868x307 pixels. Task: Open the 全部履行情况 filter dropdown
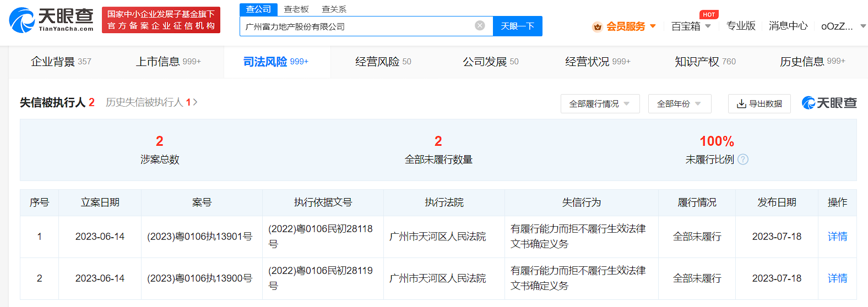(x=600, y=103)
